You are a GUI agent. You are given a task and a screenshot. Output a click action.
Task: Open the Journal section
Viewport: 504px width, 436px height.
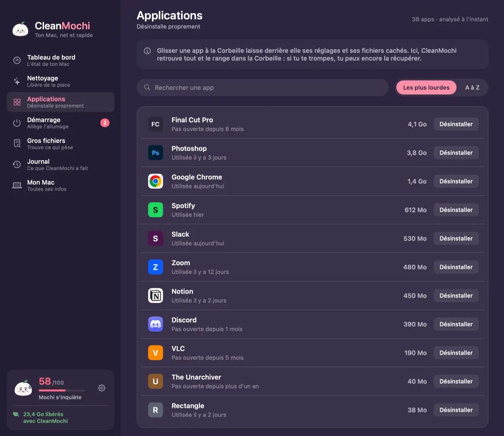[x=60, y=164]
